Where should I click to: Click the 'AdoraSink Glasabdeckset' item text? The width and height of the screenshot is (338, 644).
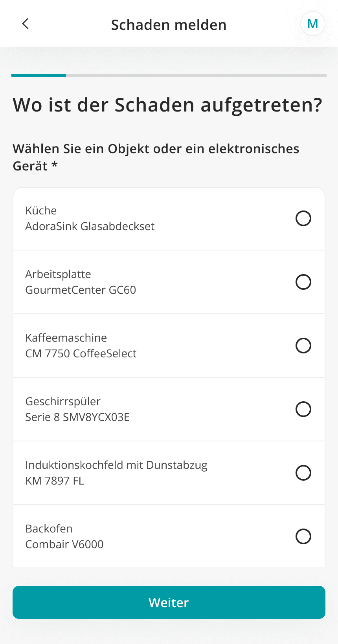point(90,227)
